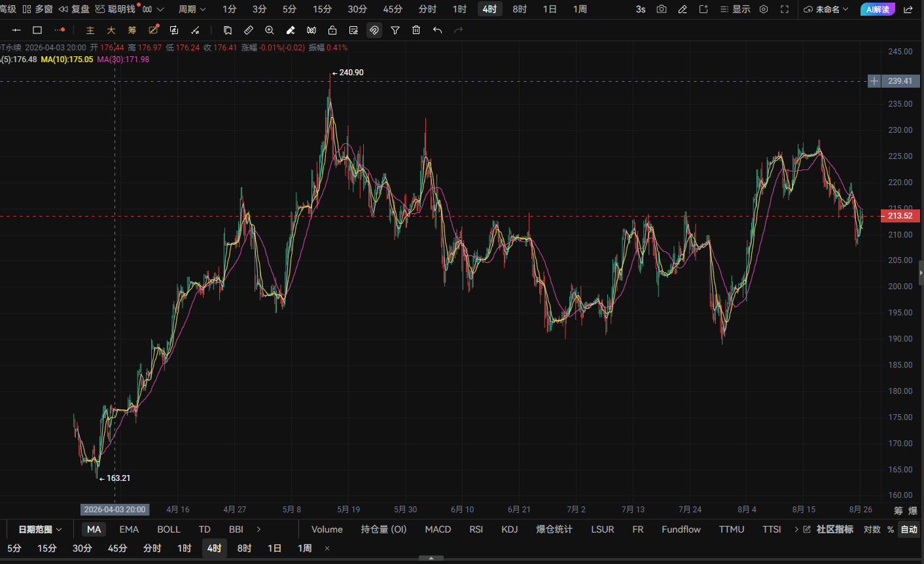Viewport: 924px width, 564px height.
Task: Enable the TD indicator
Action: tap(205, 529)
